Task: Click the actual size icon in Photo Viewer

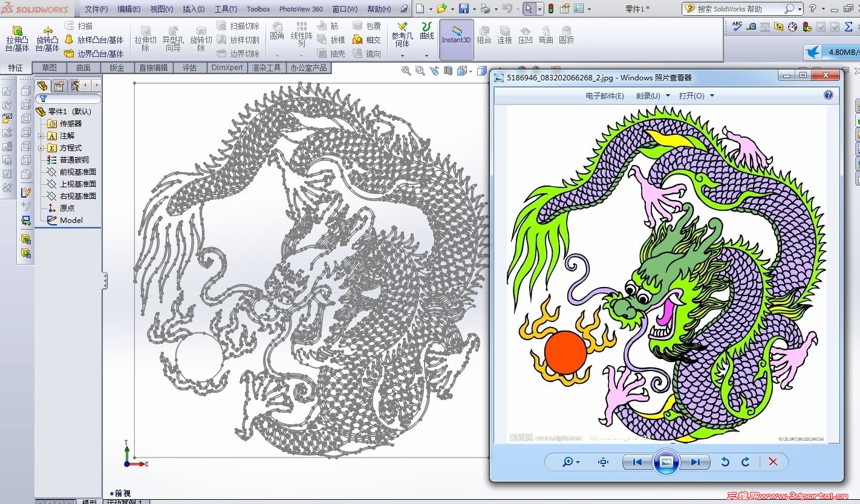Action: pyautogui.click(x=603, y=462)
